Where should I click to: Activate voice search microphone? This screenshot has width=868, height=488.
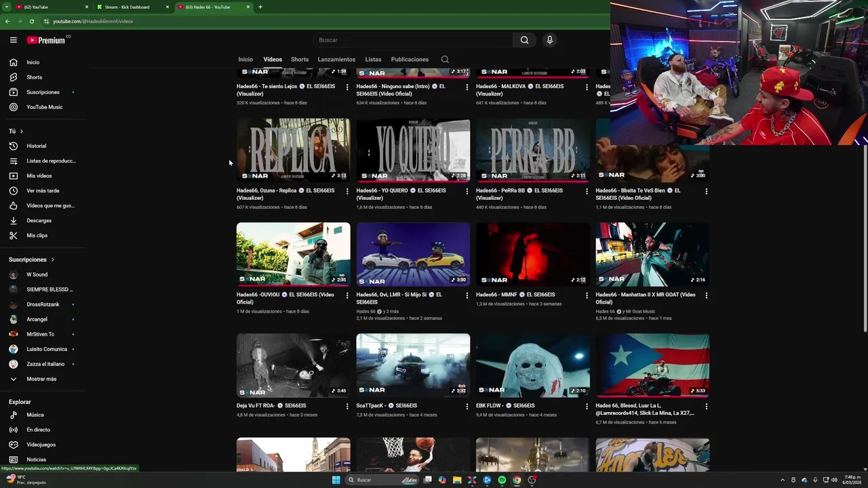[550, 40]
